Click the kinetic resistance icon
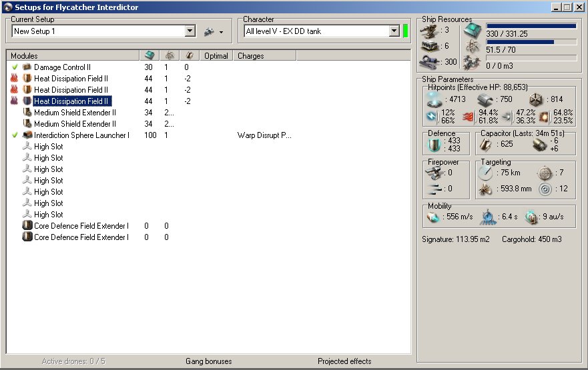This screenshot has height=370, width=588. tap(507, 117)
